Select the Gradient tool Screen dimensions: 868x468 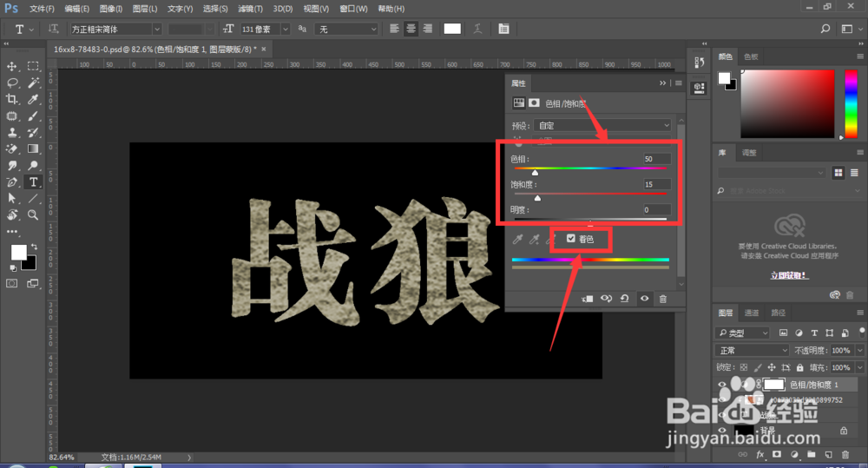click(x=33, y=149)
